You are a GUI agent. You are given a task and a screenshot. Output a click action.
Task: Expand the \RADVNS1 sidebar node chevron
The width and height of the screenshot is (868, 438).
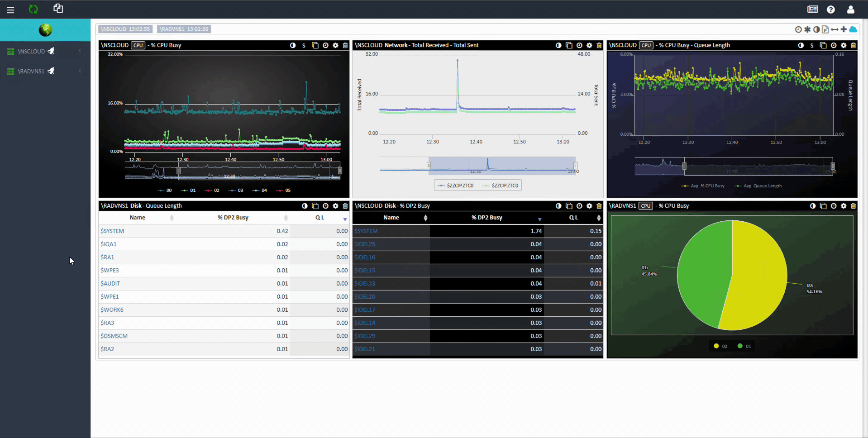[x=80, y=71]
